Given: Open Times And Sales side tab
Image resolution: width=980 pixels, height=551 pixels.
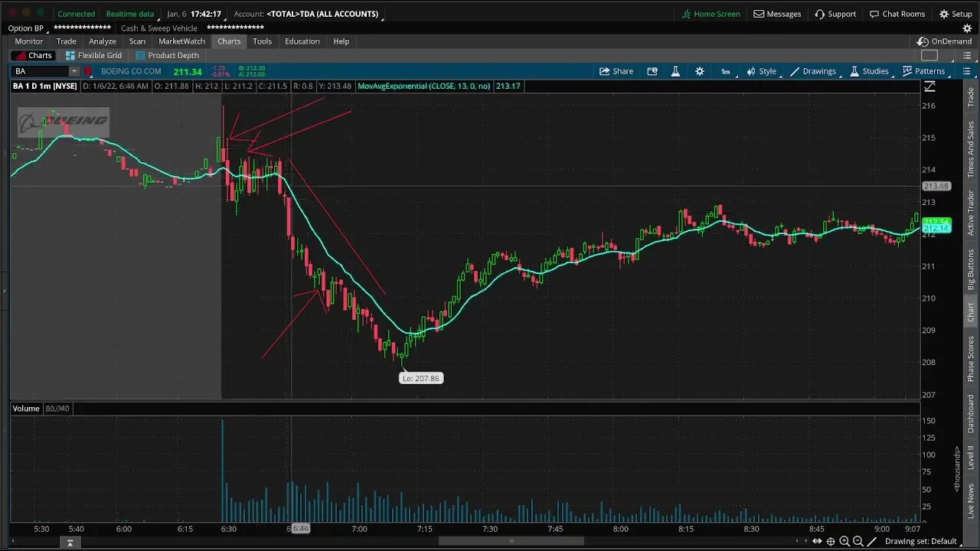Looking at the screenshot, I should click(971, 149).
